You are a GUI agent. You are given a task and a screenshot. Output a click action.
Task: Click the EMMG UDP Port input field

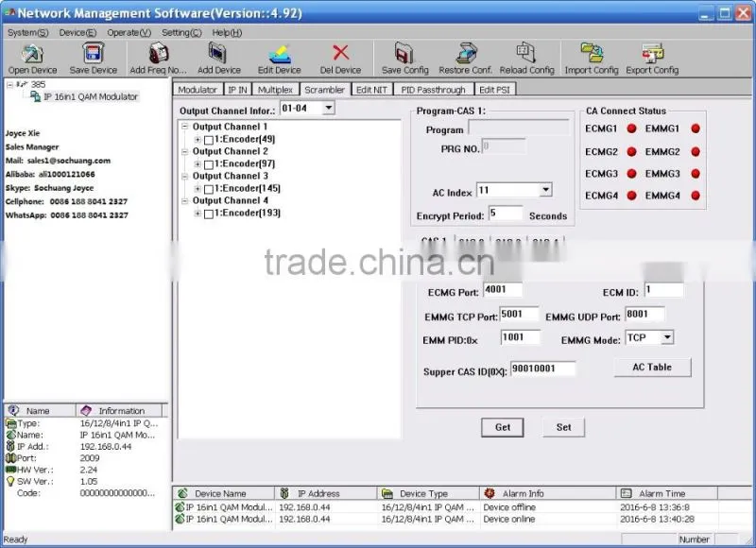[x=645, y=315]
